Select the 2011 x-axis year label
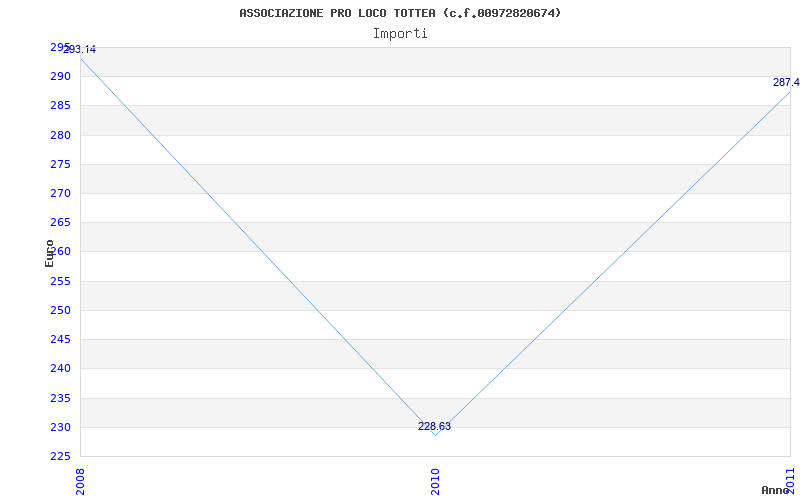Image resolution: width=800 pixels, height=500 pixels. (x=791, y=479)
